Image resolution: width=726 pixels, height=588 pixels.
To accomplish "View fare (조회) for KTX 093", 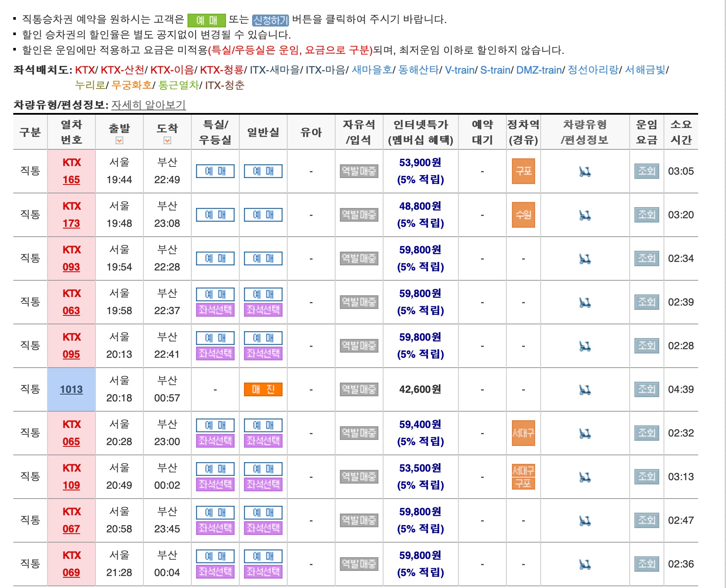I will (646, 258).
